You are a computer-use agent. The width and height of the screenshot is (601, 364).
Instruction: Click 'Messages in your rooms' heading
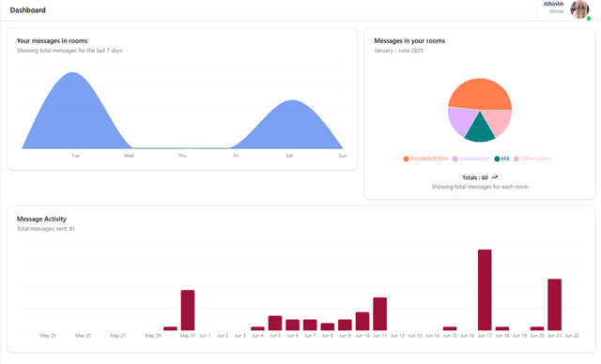409,40
